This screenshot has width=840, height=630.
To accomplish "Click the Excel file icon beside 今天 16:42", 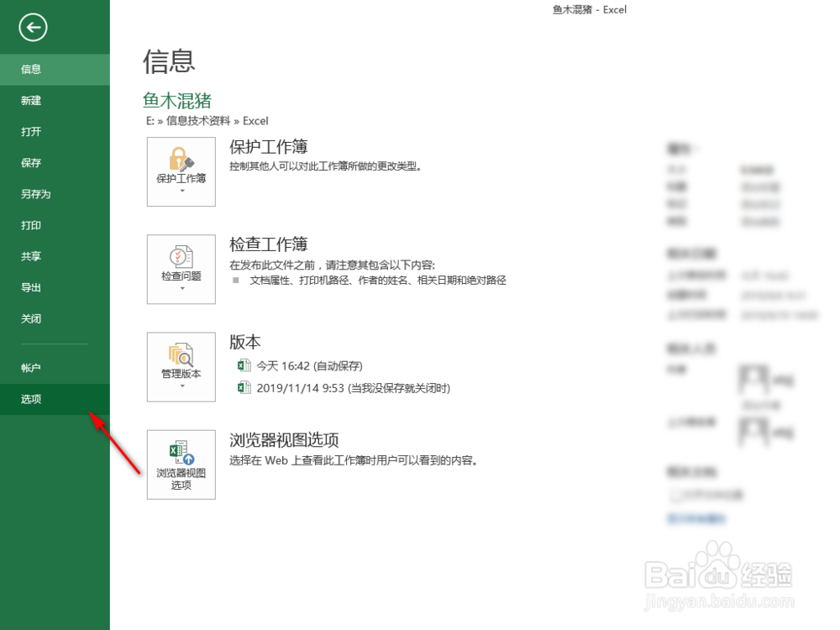I will point(244,366).
